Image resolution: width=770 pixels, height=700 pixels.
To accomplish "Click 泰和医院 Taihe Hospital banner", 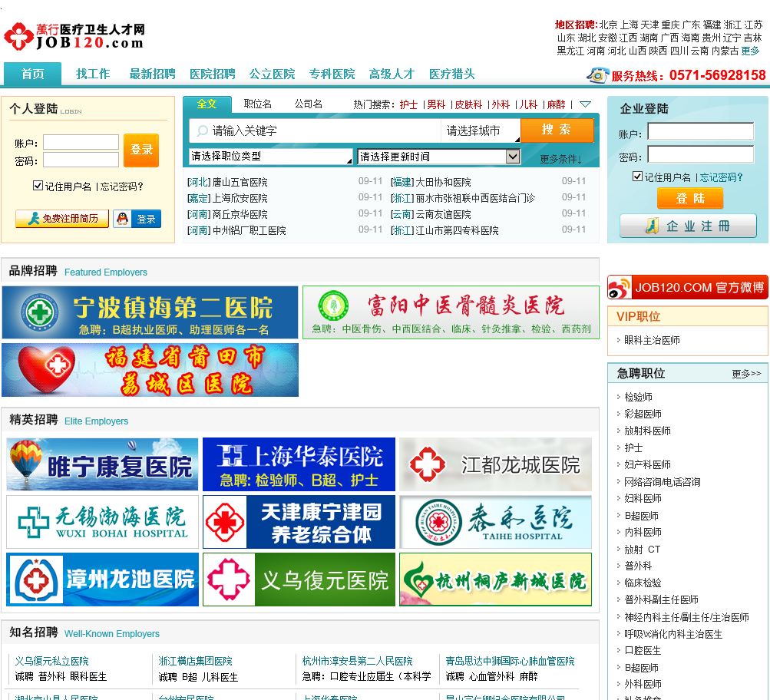I will point(495,522).
